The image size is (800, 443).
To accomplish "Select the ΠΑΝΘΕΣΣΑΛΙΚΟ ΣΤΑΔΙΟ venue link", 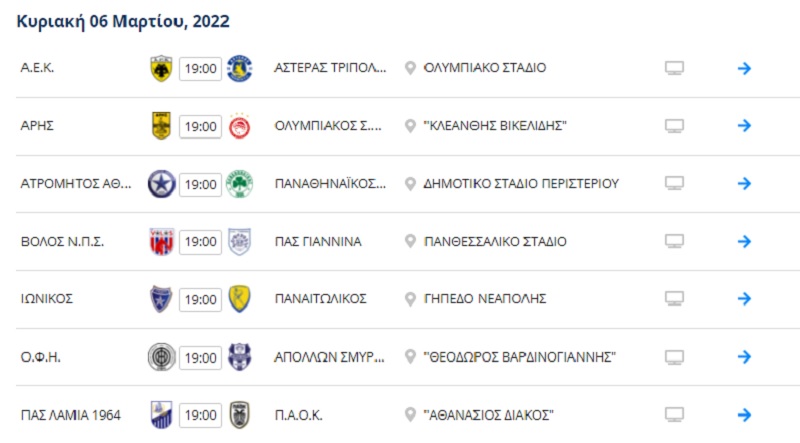I will pos(495,241).
